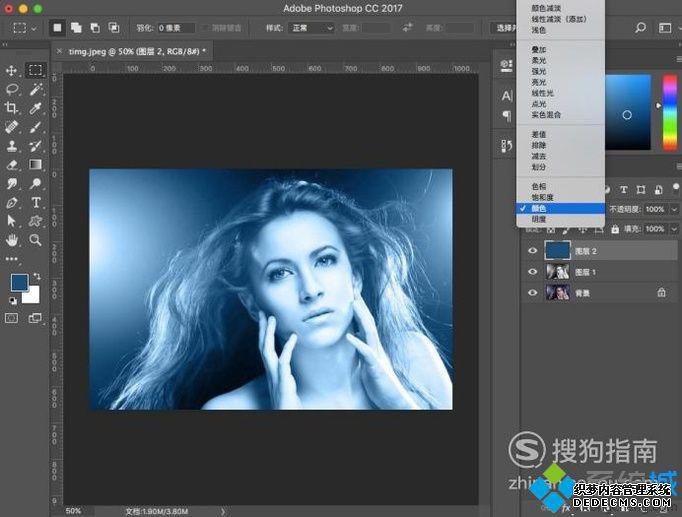
Task: Select the Zoom tool in toolbar
Action: 36,240
